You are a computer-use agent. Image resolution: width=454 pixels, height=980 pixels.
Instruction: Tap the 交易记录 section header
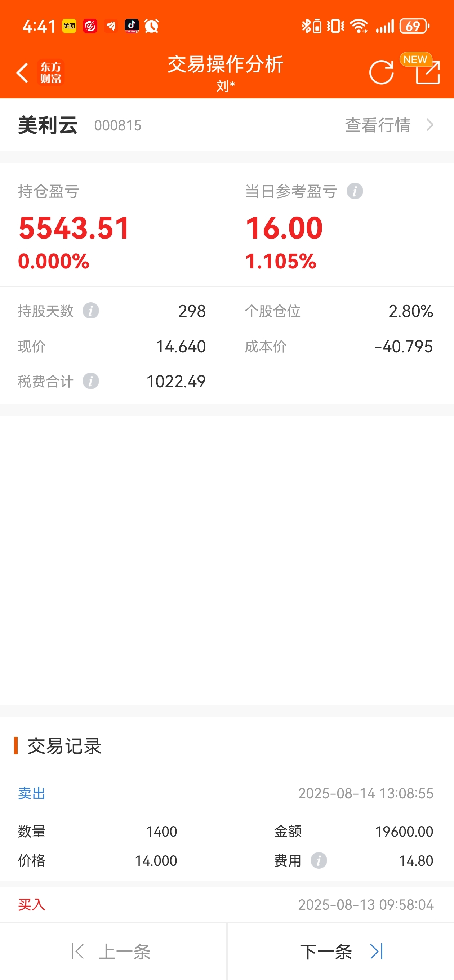pyautogui.click(x=64, y=746)
